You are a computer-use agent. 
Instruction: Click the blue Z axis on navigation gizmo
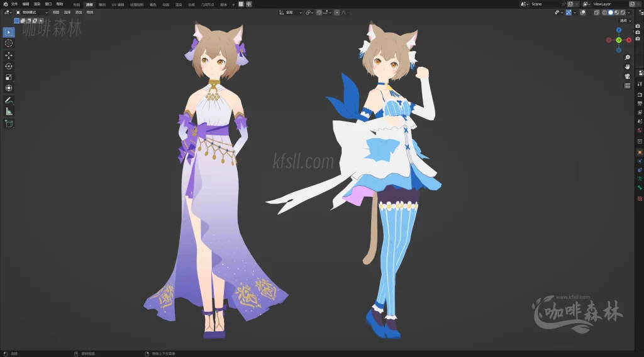619,30
